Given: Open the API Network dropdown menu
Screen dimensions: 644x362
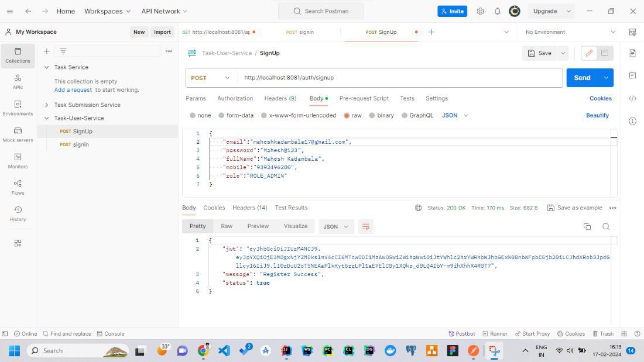Looking at the screenshot, I should (165, 11).
